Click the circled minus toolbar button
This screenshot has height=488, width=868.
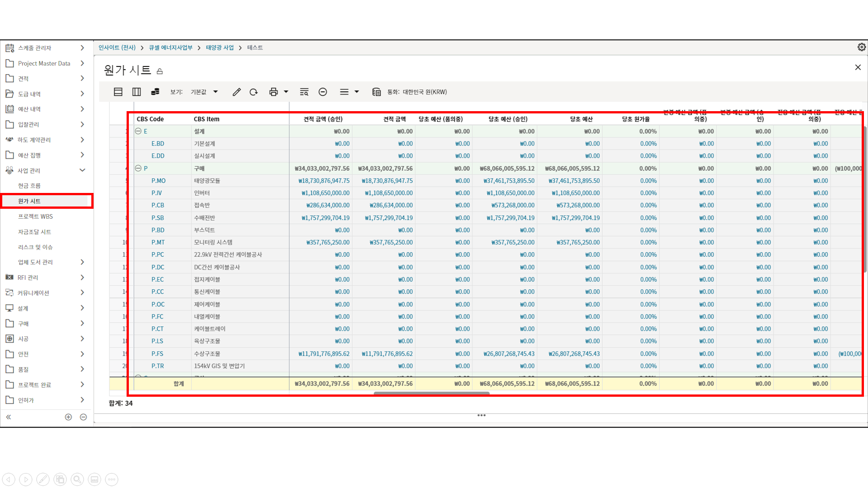point(323,92)
